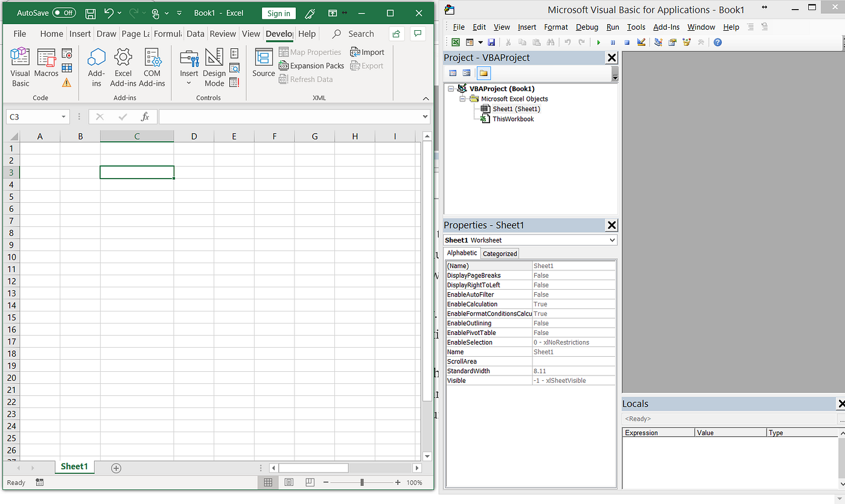This screenshot has width=845, height=504.
Task: Open the View Microsoft Excel icon
Action: pyautogui.click(x=456, y=42)
